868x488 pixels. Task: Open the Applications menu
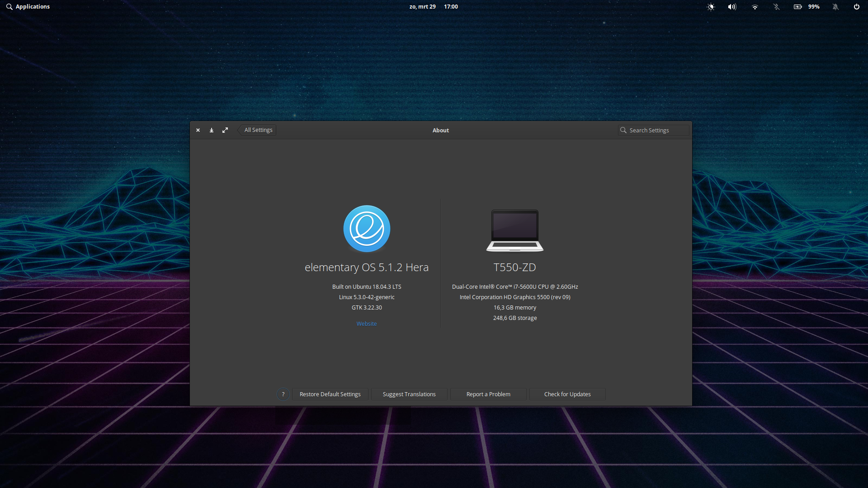28,7
